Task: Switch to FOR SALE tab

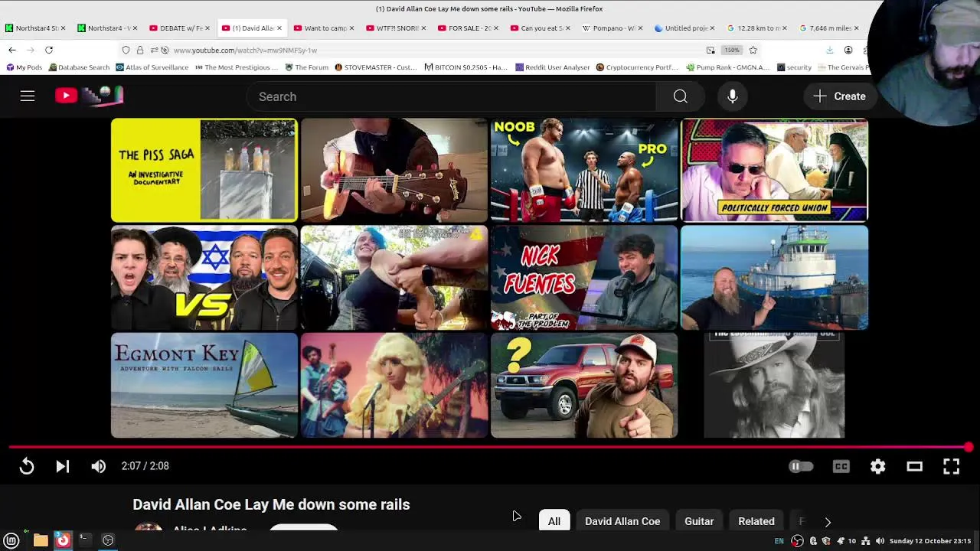Action: (x=469, y=28)
